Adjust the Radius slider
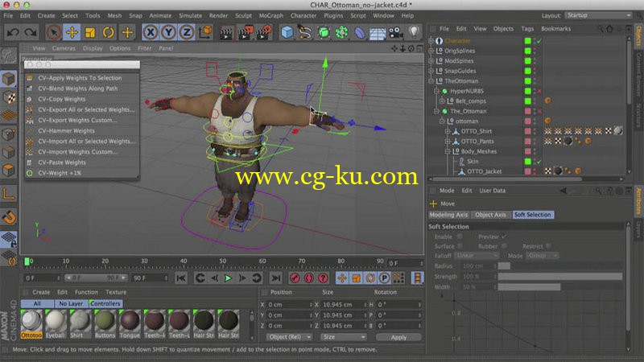 560,266
